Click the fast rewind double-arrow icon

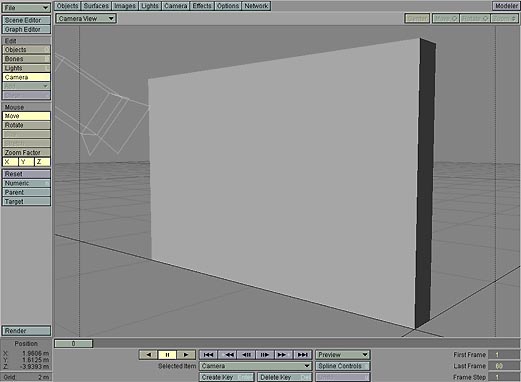point(227,355)
